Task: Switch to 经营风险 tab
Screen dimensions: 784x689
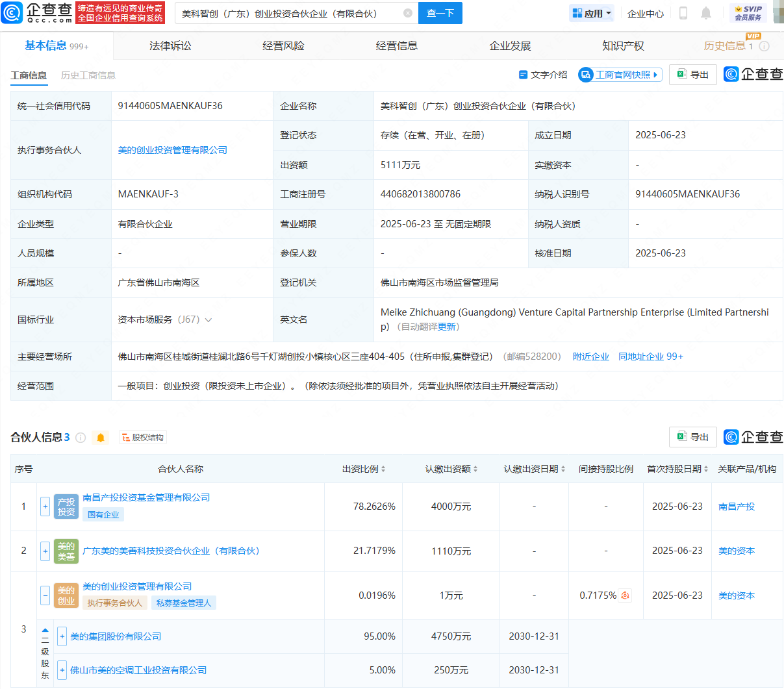Action: (283, 46)
